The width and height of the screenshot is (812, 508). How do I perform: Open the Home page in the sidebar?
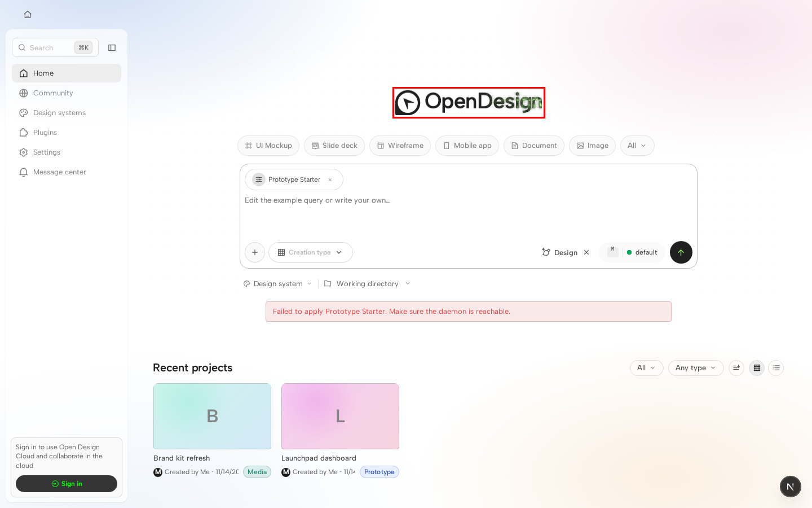pyautogui.click(x=67, y=73)
